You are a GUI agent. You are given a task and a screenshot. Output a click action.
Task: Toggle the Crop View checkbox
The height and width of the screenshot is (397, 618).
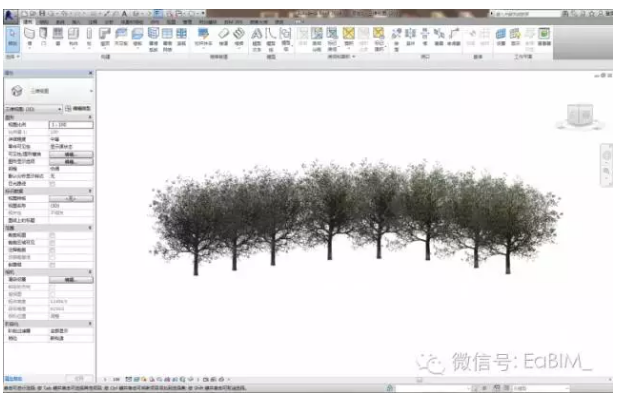[x=52, y=235]
